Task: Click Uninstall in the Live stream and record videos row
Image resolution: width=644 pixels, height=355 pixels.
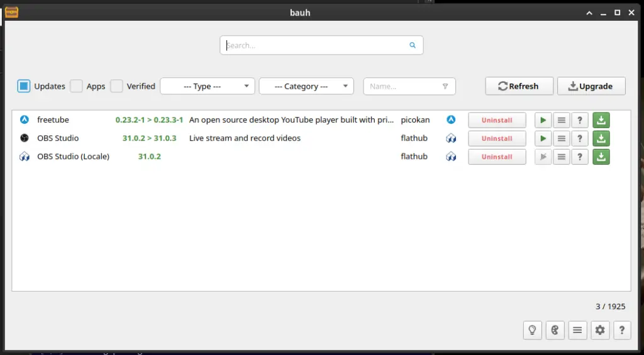Action: [x=497, y=138]
